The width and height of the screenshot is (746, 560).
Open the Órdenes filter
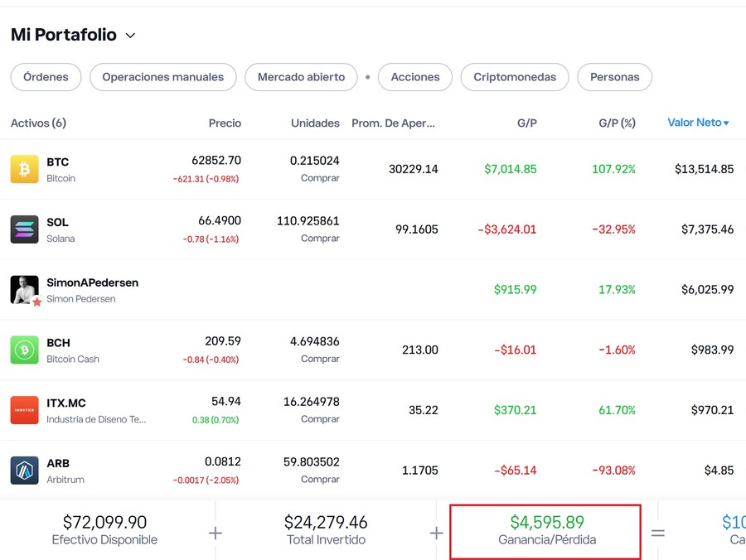pyautogui.click(x=46, y=77)
